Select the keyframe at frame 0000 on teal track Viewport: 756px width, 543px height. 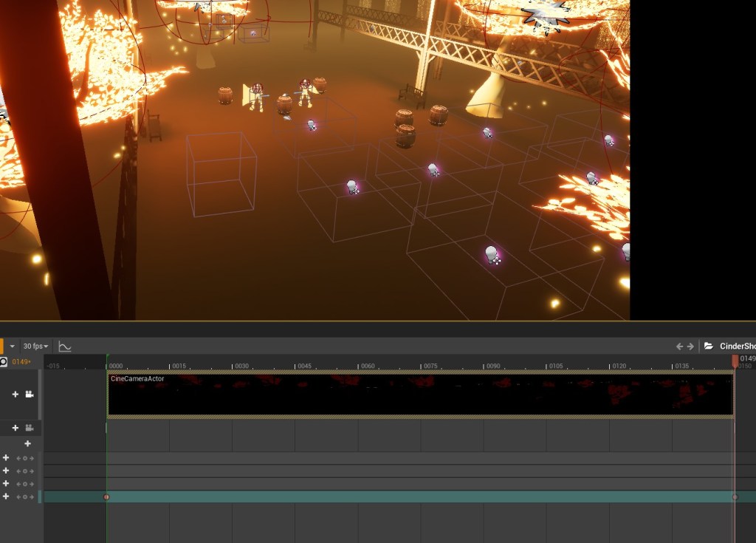pyautogui.click(x=106, y=497)
